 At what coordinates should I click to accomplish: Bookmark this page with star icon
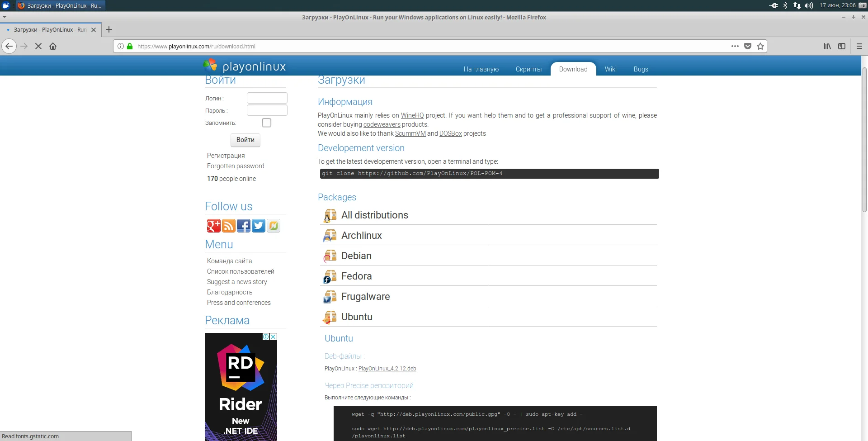pyautogui.click(x=760, y=46)
